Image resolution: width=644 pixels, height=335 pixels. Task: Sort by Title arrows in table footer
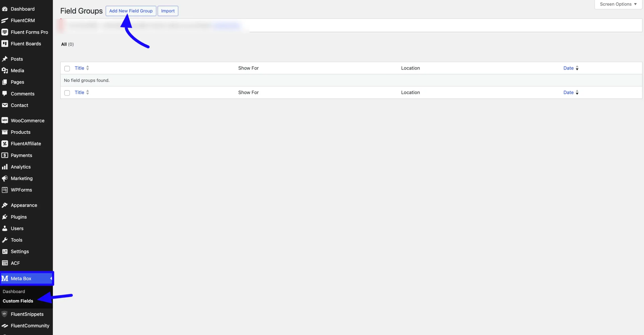88,92
